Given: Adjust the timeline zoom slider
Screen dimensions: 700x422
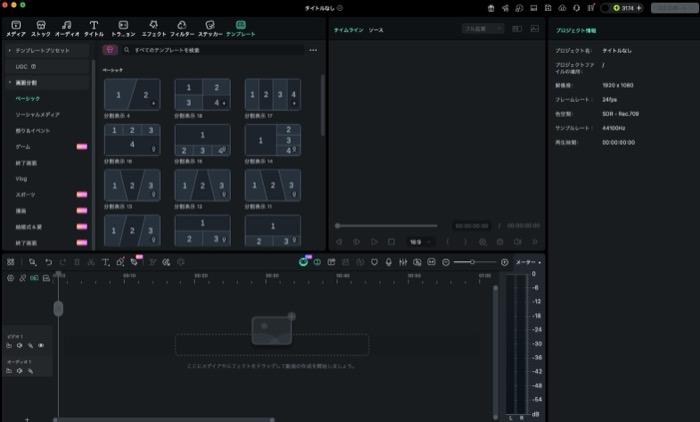Looking at the screenshot, I should [x=475, y=262].
